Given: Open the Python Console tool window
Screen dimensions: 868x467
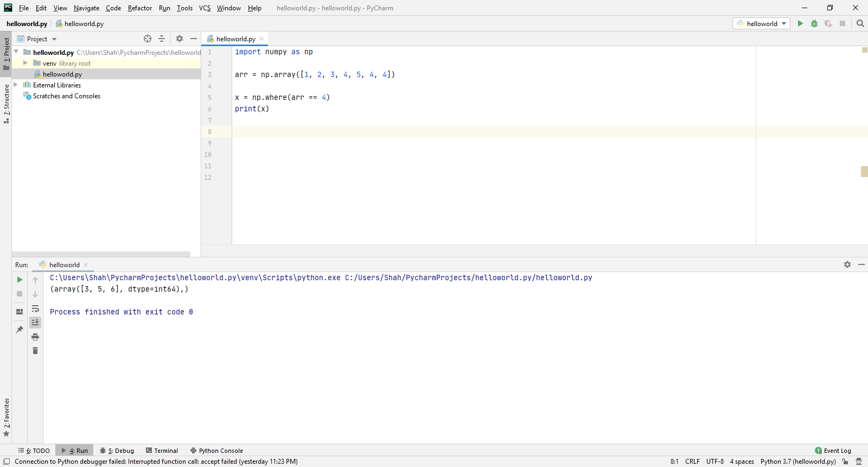Looking at the screenshot, I should pos(216,450).
